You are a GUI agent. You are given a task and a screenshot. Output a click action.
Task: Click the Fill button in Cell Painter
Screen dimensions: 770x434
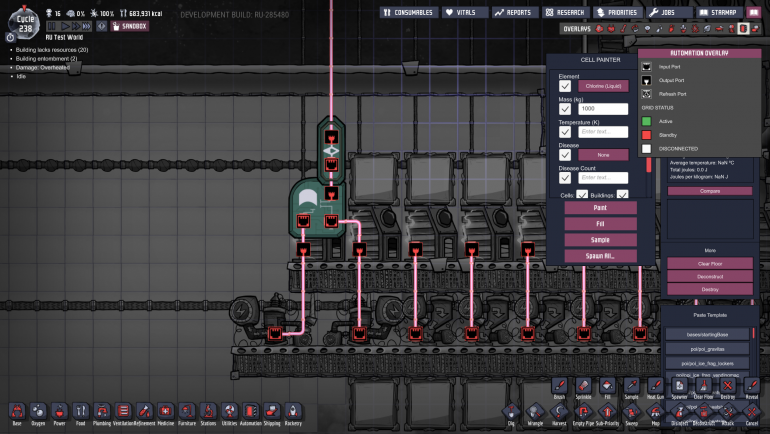[x=600, y=224]
